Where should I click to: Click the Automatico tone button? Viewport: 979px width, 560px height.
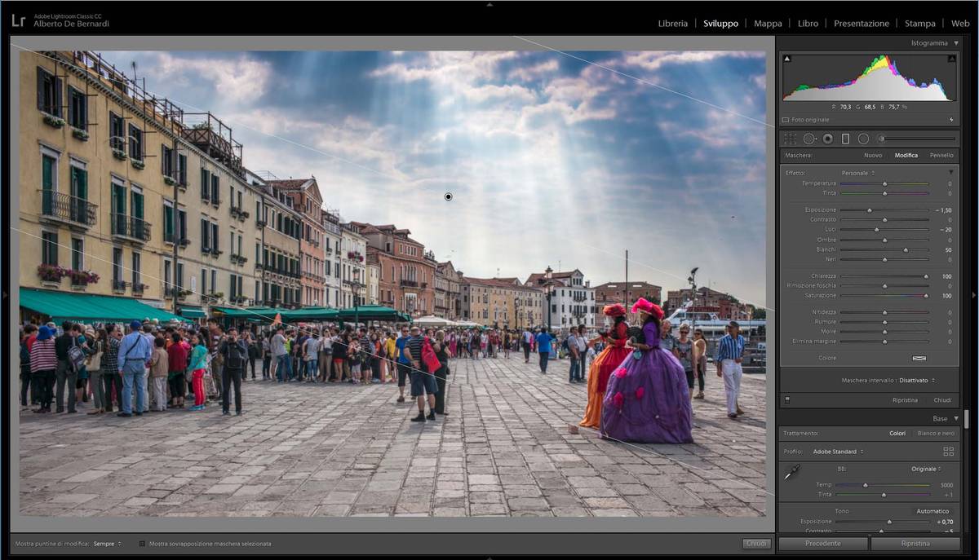tap(932, 511)
